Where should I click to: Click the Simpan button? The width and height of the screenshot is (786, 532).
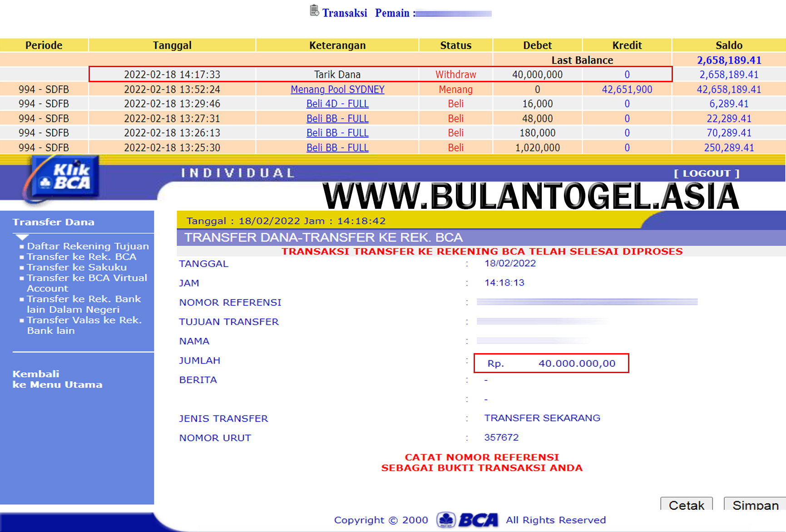click(755, 504)
